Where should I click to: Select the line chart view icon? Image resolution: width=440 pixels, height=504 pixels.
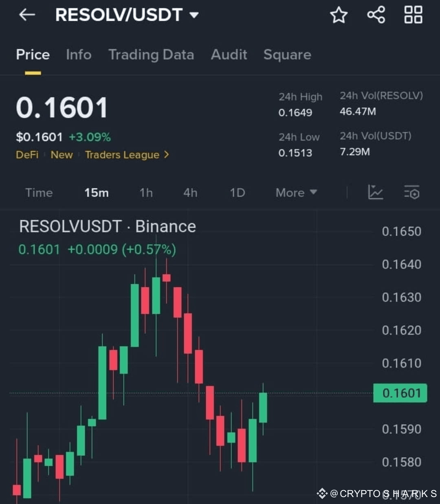coord(375,193)
